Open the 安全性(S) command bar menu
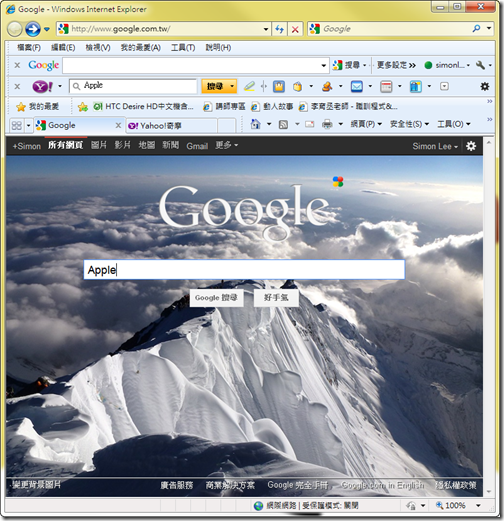Image resolution: width=504 pixels, height=521 pixels. tap(409, 124)
